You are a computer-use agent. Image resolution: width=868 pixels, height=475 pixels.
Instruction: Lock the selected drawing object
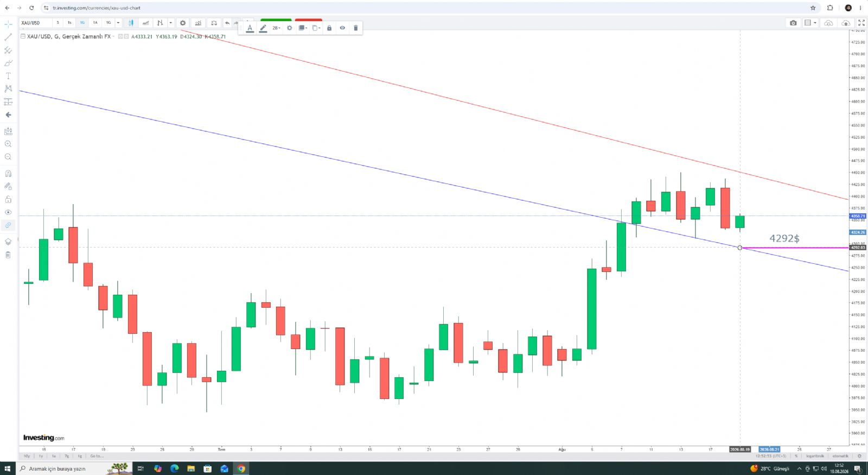(x=329, y=28)
